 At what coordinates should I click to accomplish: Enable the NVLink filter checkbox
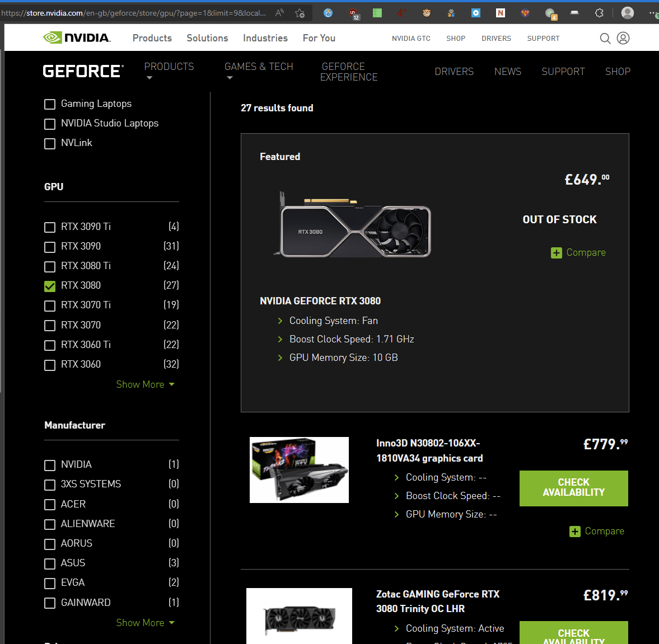(x=50, y=144)
